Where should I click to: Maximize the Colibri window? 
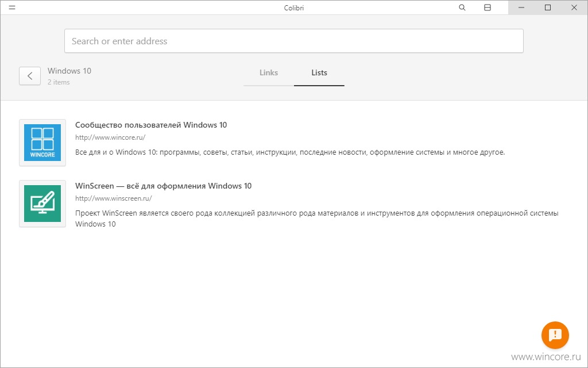[x=547, y=7]
